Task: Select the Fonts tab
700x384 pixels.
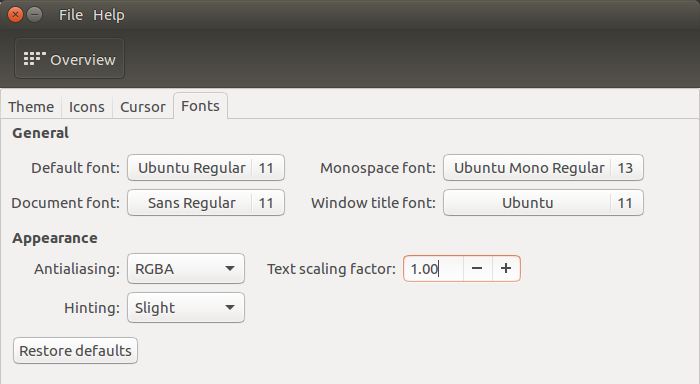Action: (200, 106)
